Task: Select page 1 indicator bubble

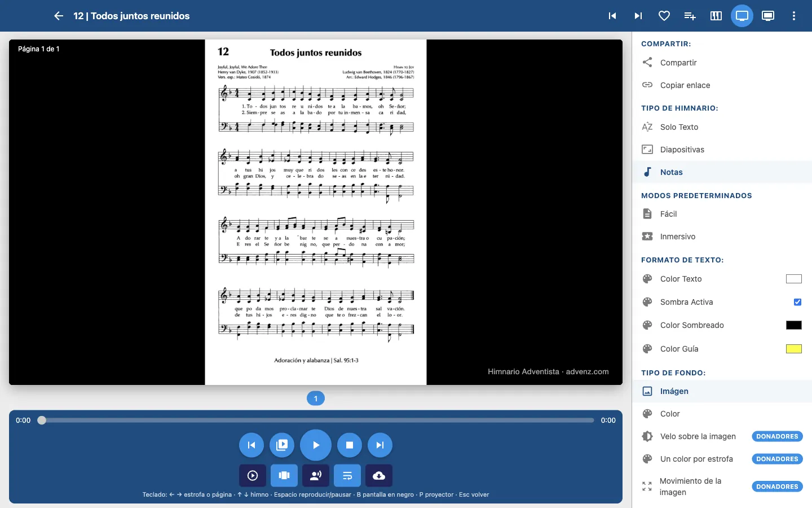Action: click(x=316, y=398)
